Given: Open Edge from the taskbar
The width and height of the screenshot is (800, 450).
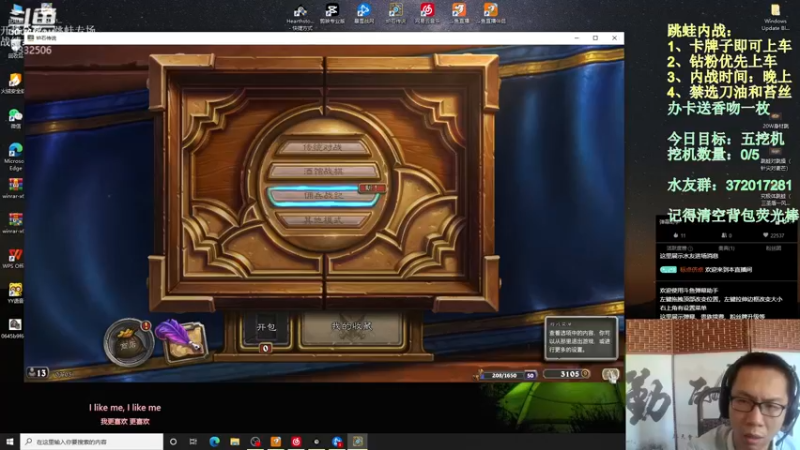Looking at the screenshot, I should click(214, 441).
